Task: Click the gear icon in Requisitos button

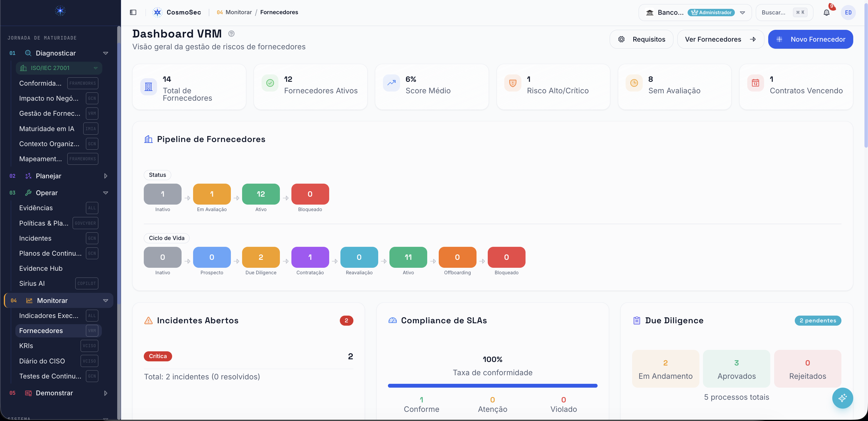Action: [x=621, y=40]
